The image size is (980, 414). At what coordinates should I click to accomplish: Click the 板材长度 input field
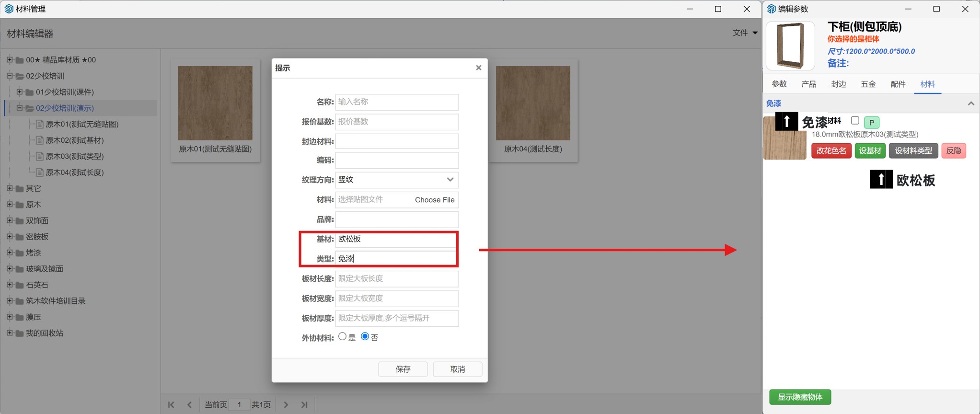tap(397, 279)
